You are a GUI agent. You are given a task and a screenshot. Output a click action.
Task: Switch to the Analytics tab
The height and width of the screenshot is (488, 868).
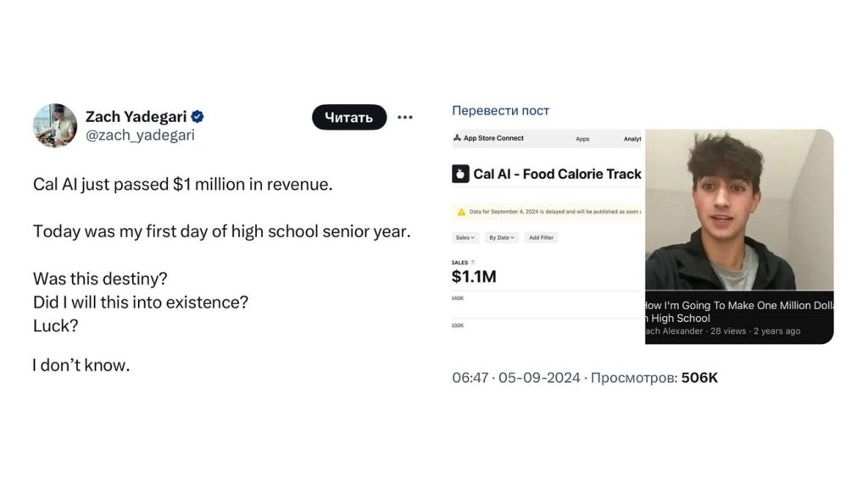pyautogui.click(x=632, y=139)
